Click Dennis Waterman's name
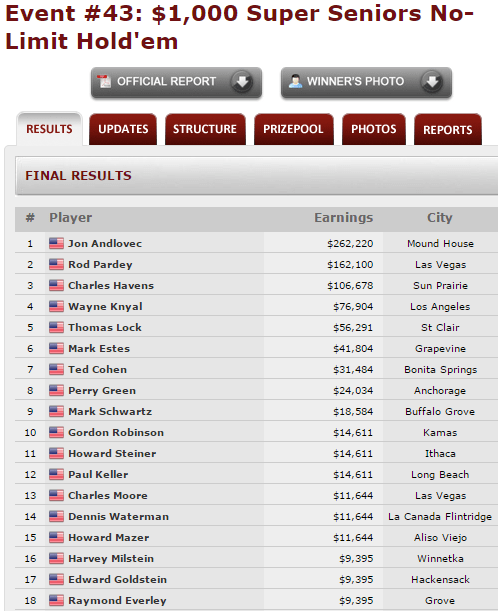 (118, 517)
